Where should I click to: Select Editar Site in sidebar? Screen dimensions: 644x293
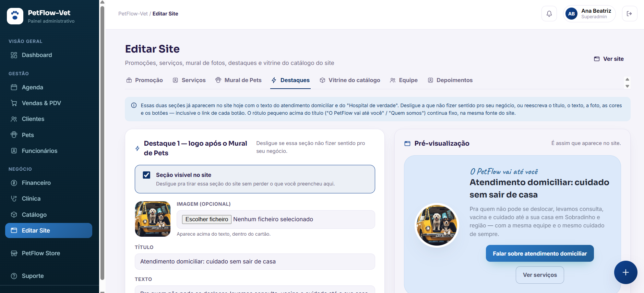[x=49, y=230]
